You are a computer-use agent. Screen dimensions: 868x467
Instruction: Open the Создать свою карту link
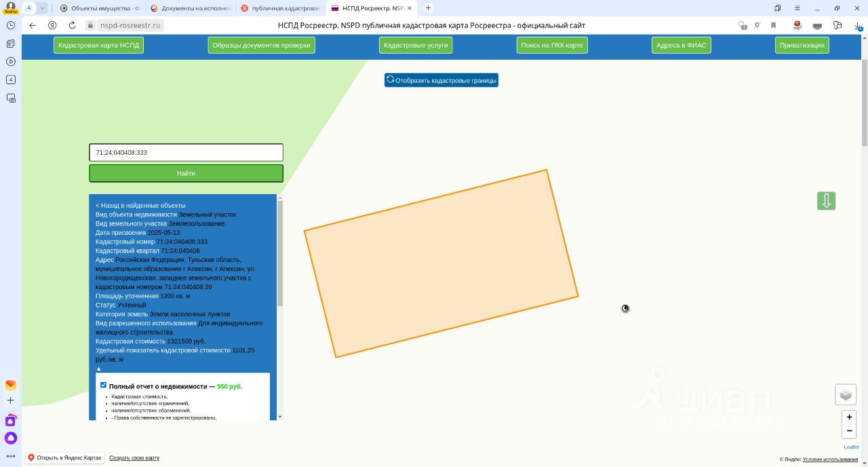pyautogui.click(x=134, y=458)
